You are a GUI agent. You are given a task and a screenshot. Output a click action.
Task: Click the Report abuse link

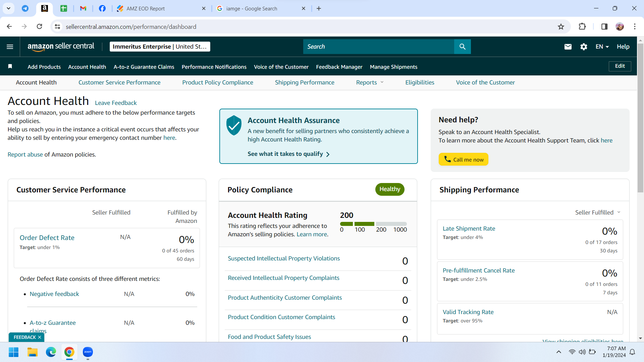25,155
